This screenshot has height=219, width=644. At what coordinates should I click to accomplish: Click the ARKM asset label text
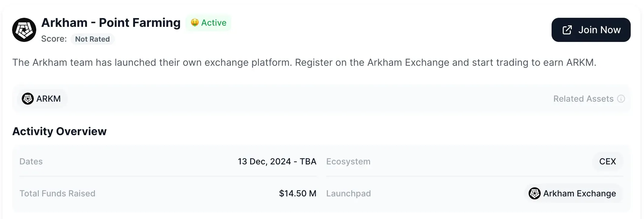click(49, 99)
